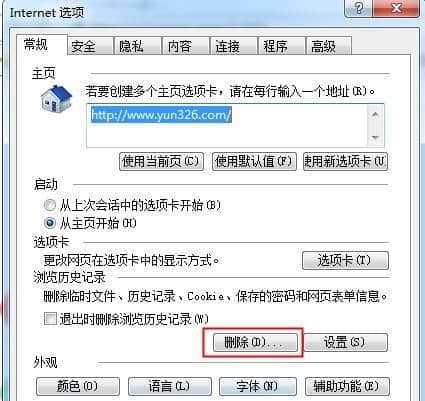This screenshot has width=425, height=401.
Task: Click the 删除(D)... button
Action: coord(255,342)
